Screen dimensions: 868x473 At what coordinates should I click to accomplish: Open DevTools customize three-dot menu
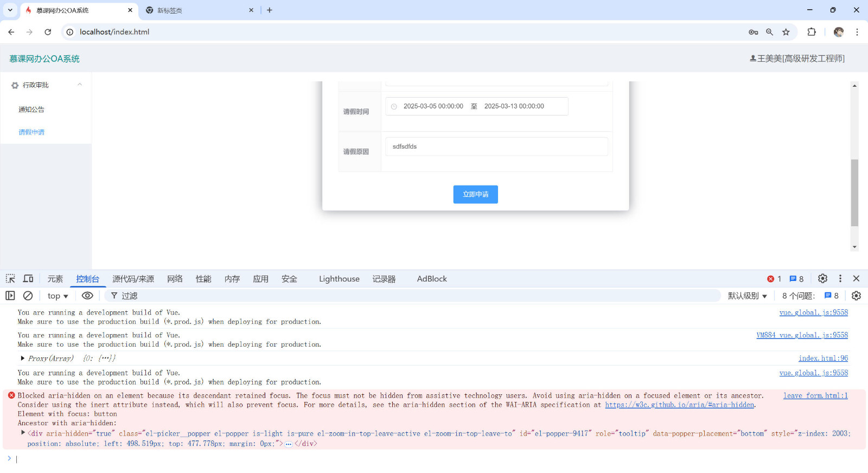click(x=840, y=278)
